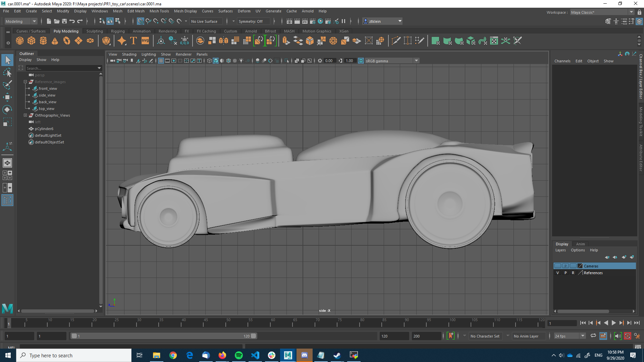Switch to the Anim layer tab
This screenshot has height=362, width=644.
pos(580,244)
